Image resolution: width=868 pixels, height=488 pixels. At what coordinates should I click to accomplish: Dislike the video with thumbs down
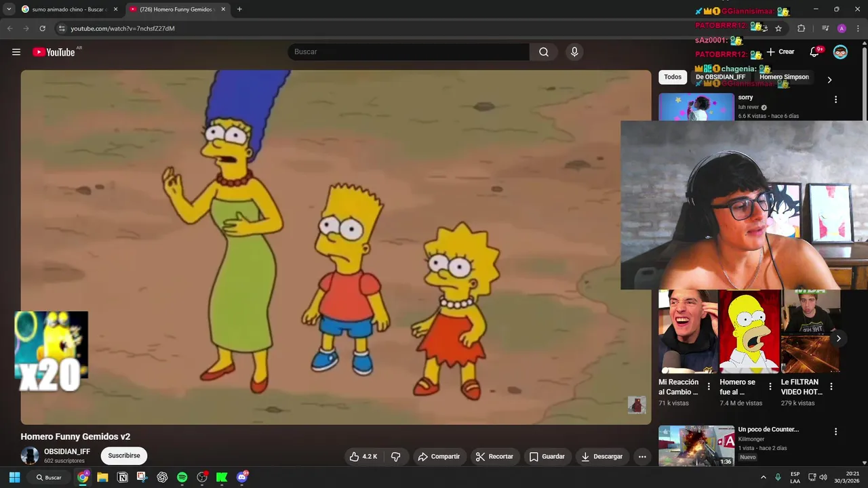pyautogui.click(x=396, y=457)
